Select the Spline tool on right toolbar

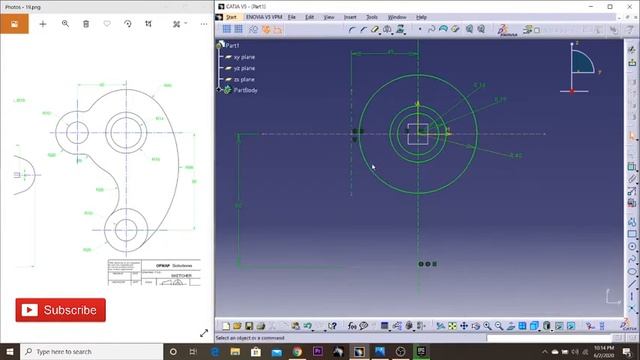632,259
